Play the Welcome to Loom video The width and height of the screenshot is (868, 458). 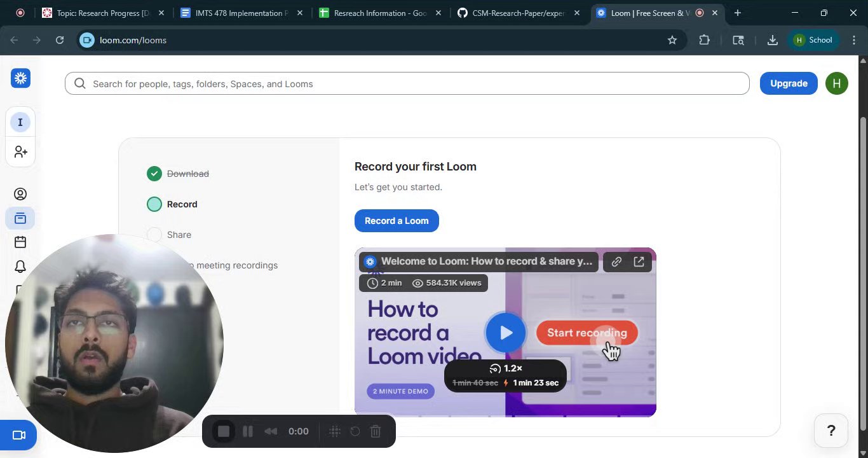point(506,333)
